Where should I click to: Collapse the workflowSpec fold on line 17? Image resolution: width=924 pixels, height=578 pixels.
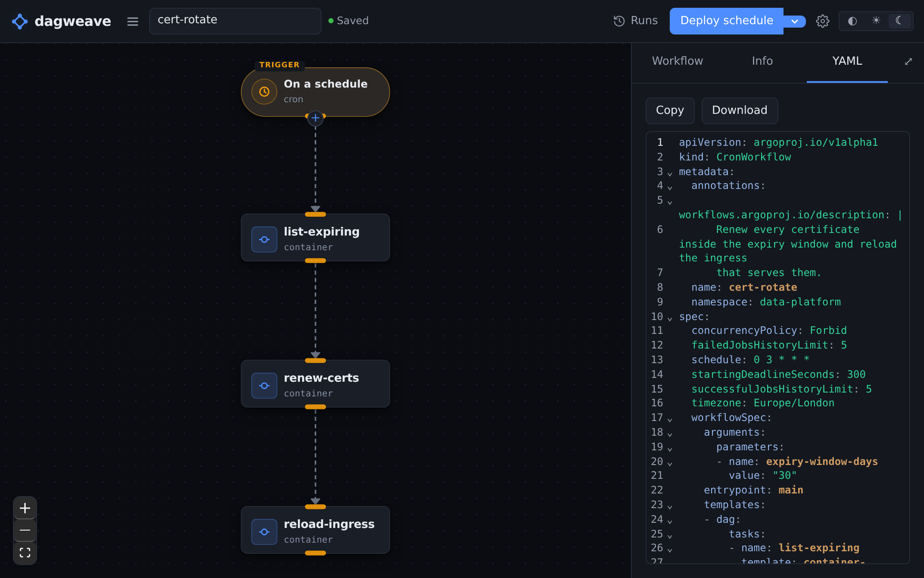click(x=670, y=420)
